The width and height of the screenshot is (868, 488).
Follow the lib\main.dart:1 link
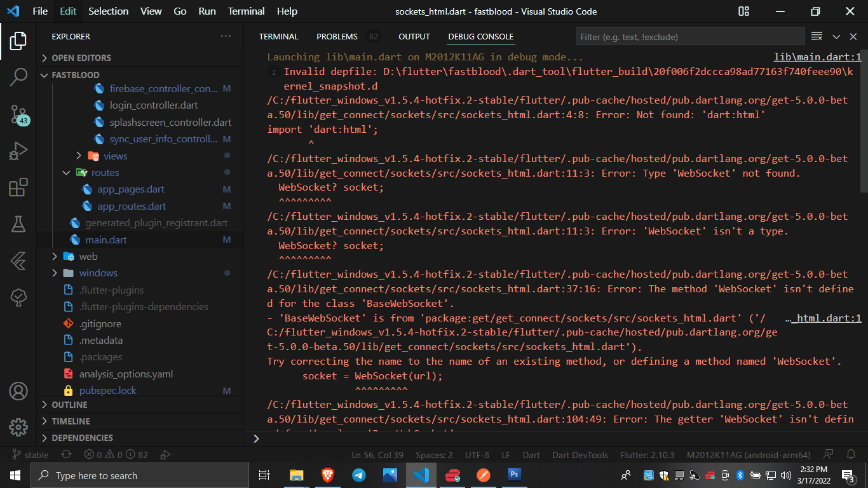tap(817, 57)
